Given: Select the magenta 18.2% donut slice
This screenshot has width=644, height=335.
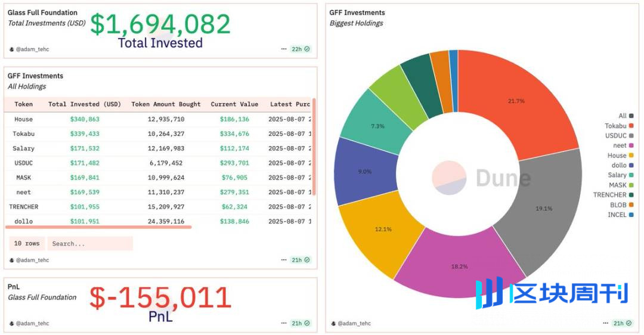Looking at the screenshot, I should [x=460, y=266].
